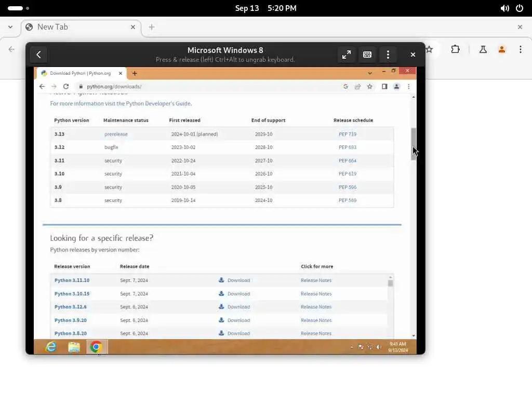
Task: Click the page vertical scrollbar thumb
Action: coord(414,144)
